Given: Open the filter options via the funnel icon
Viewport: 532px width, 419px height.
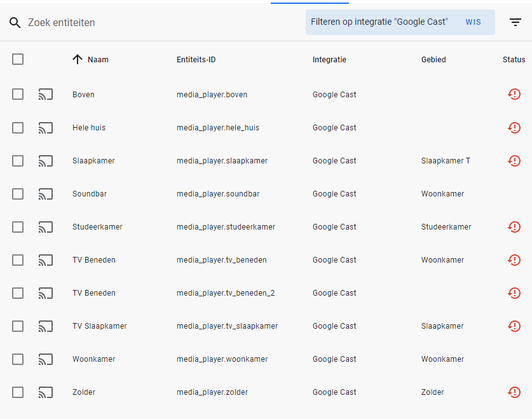Looking at the screenshot, I should pyautogui.click(x=515, y=22).
